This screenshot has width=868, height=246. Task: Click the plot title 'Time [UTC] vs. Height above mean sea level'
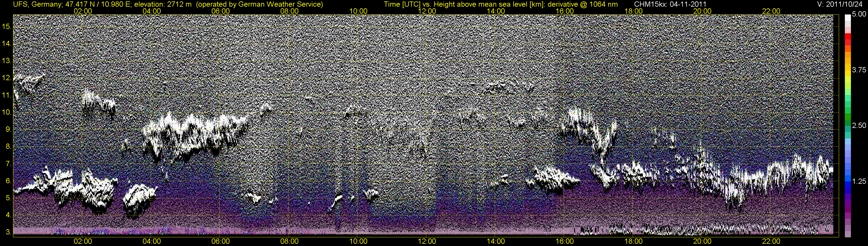point(456,4)
